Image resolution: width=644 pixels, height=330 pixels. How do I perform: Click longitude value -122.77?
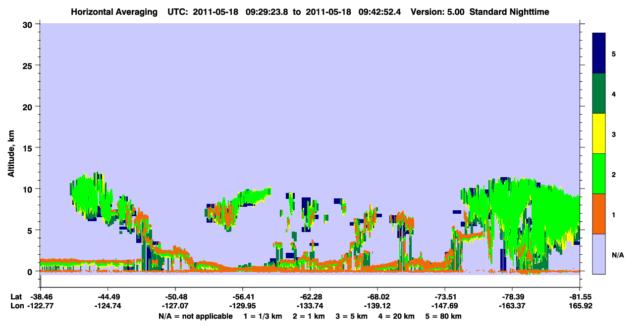point(40,306)
